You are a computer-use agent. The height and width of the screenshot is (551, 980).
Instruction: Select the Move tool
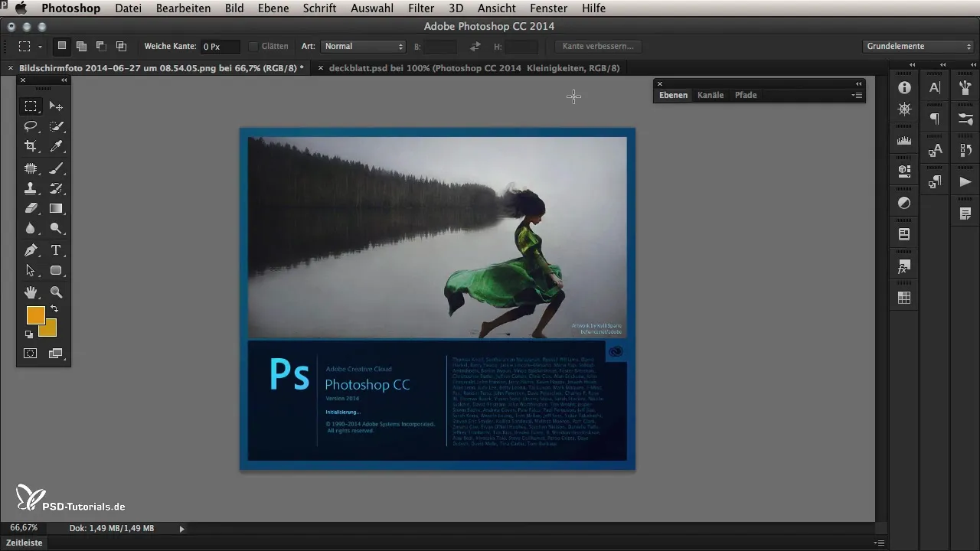(56, 106)
